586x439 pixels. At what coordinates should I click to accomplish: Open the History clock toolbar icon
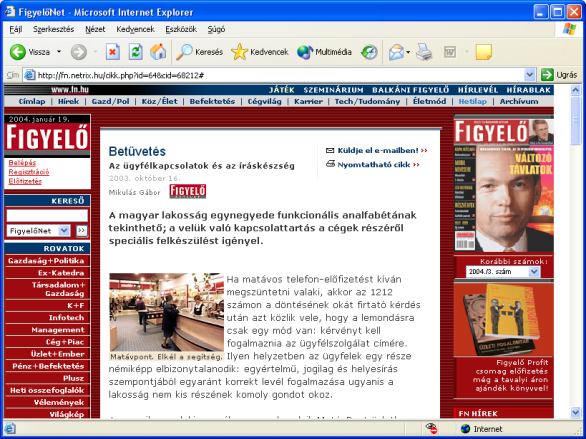369,52
